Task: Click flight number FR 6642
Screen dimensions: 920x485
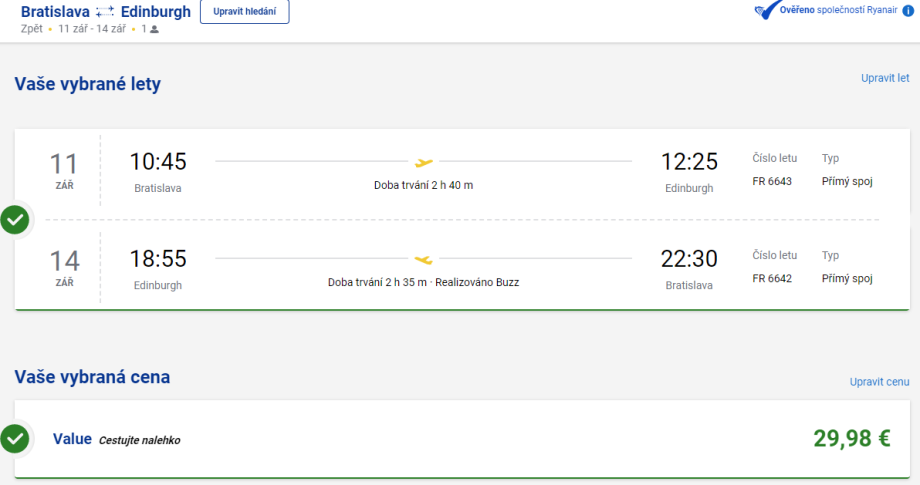Action: coord(772,278)
